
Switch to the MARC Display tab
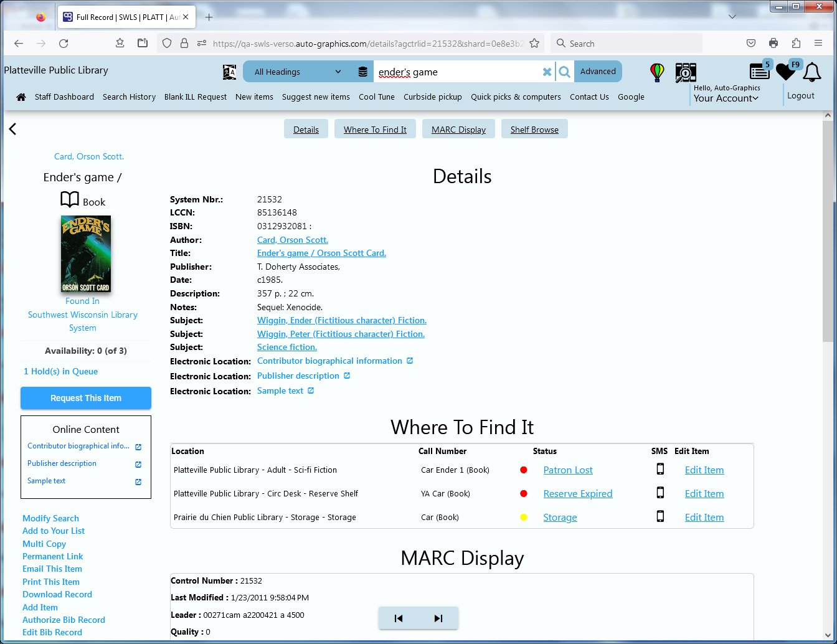click(458, 130)
